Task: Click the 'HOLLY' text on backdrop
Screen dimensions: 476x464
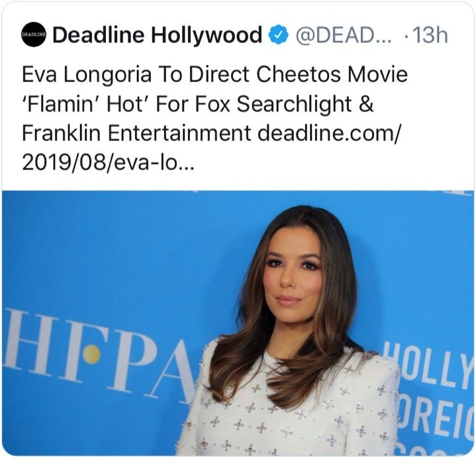Action: tap(428, 365)
